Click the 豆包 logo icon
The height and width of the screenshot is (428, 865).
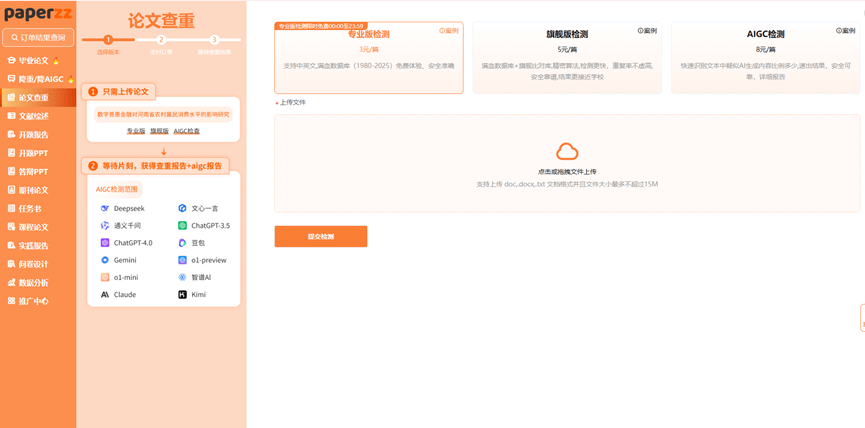pyautogui.click(x=183, y=243)
